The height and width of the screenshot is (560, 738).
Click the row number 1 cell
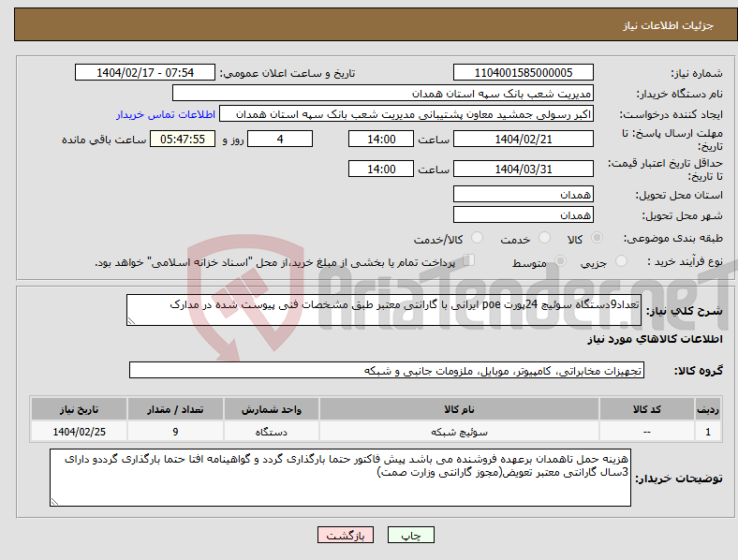tap(708, 432)
